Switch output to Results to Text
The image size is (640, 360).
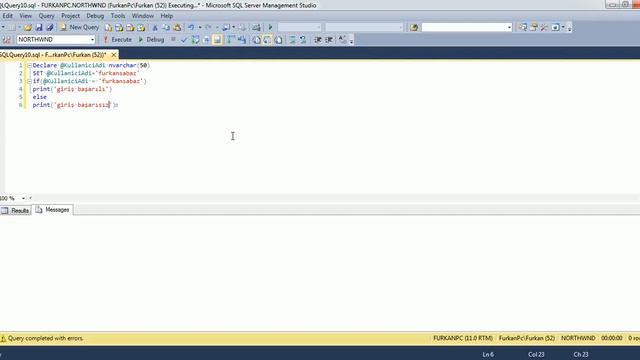tap(256, 40)
